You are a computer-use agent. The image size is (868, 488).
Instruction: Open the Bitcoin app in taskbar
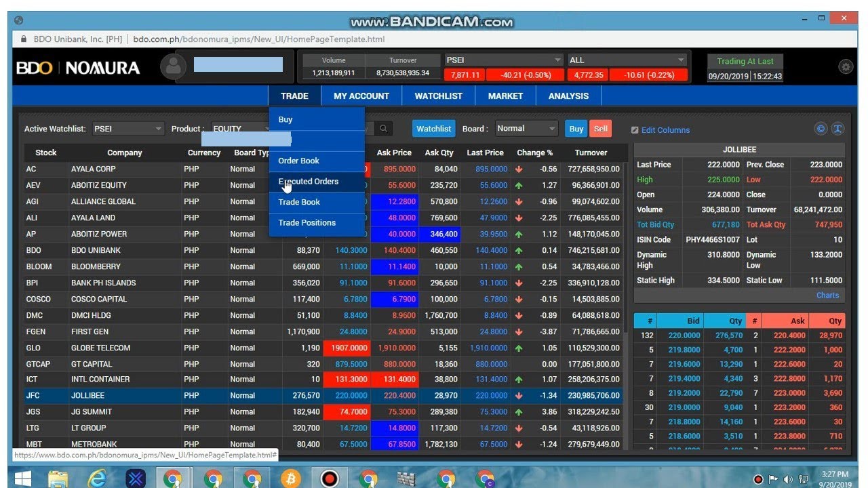[291, 479]
